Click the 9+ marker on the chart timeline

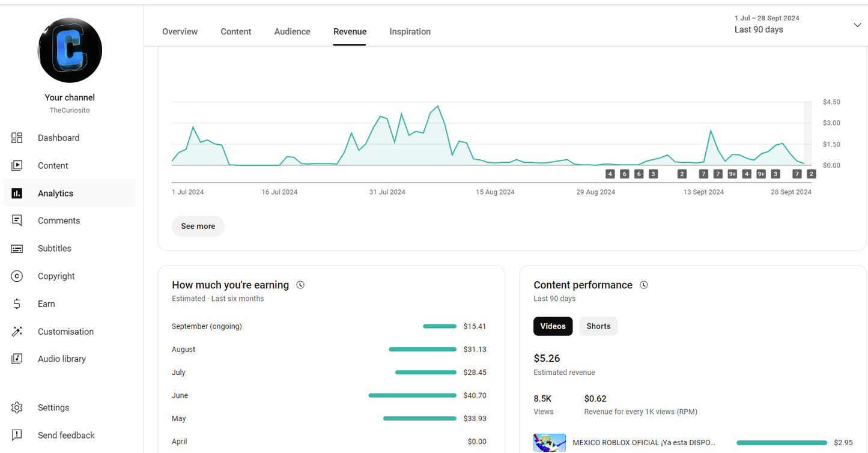[732, 174]
